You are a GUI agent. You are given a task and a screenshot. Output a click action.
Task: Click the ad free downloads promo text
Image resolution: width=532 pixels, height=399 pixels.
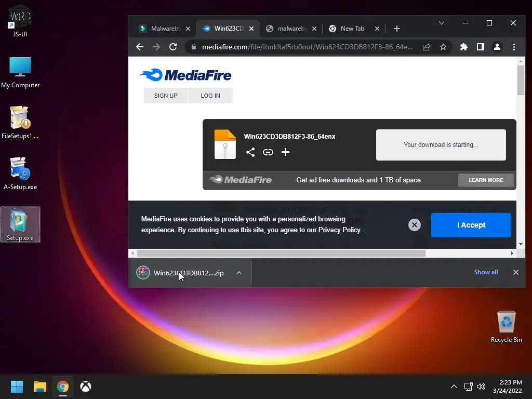click(x=360, y=180)
